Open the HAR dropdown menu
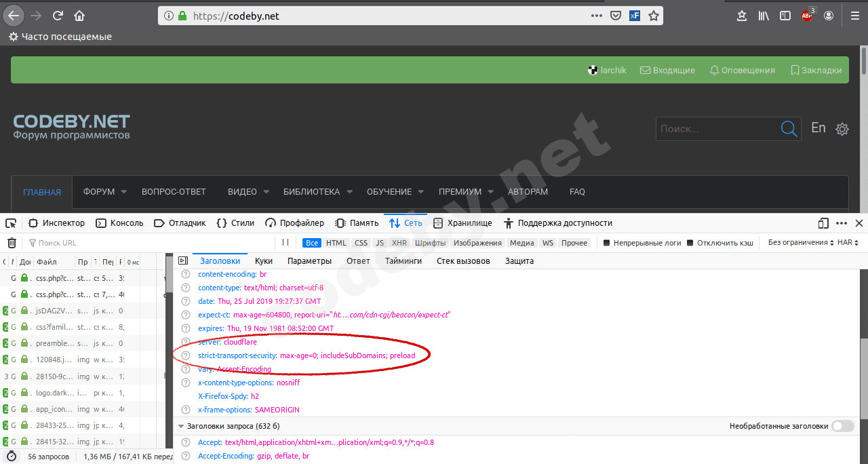 tap(848, 243)
